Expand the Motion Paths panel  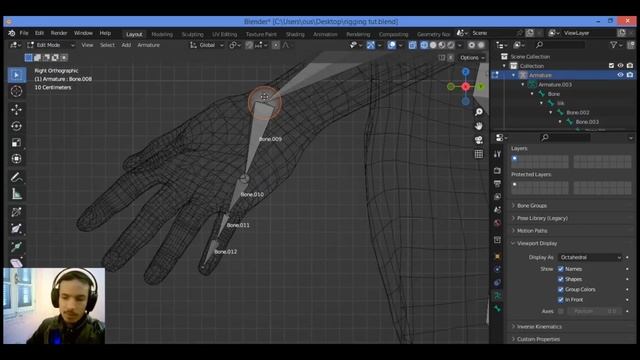coord(532,231)
